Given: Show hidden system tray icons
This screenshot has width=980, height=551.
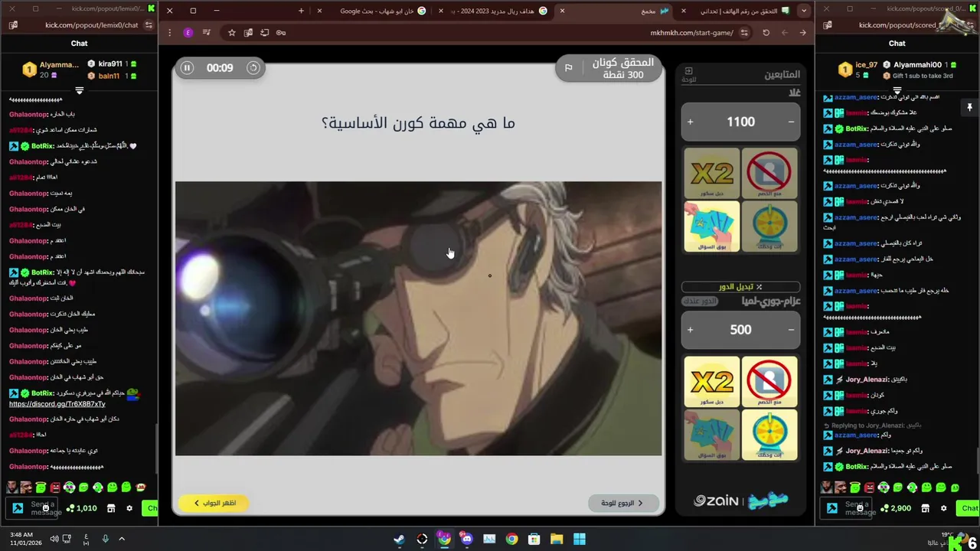Looking at the screenshot, I should click(x=121, y=539).
